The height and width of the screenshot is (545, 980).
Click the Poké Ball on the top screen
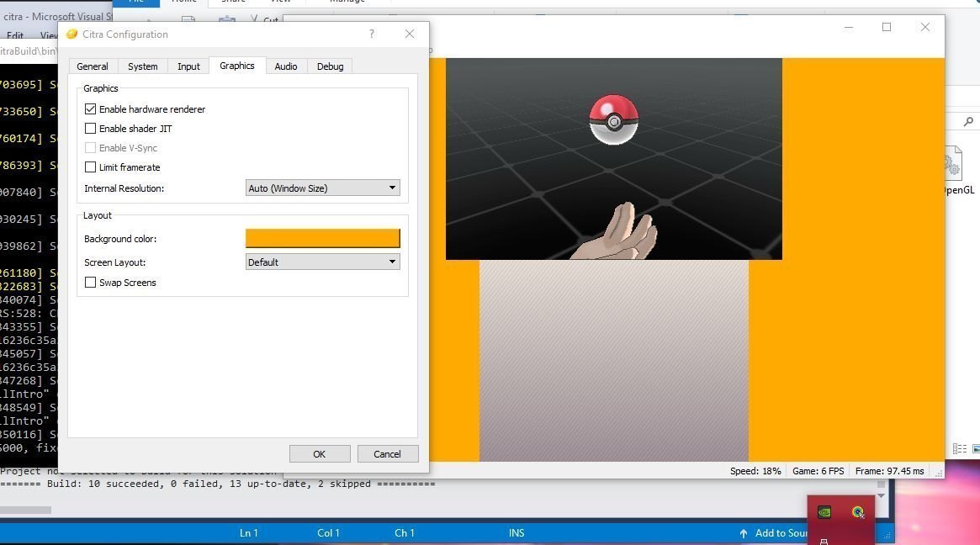[x=614, y=119]
